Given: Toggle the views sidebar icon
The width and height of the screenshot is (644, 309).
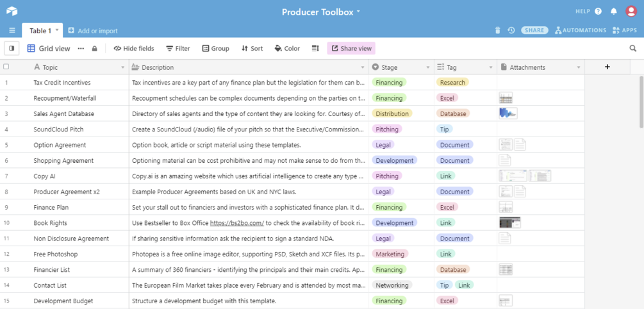Looking at the screenshot, I should point(12,49).
